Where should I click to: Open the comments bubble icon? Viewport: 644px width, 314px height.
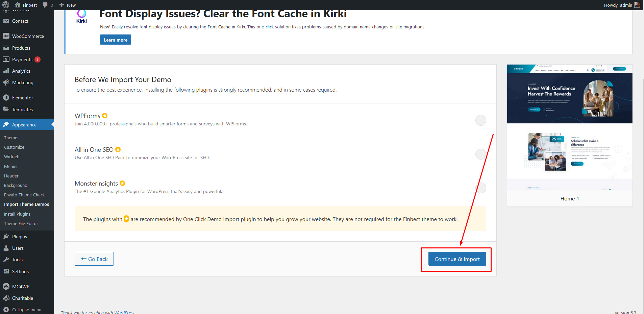click(x=45, y=5)
